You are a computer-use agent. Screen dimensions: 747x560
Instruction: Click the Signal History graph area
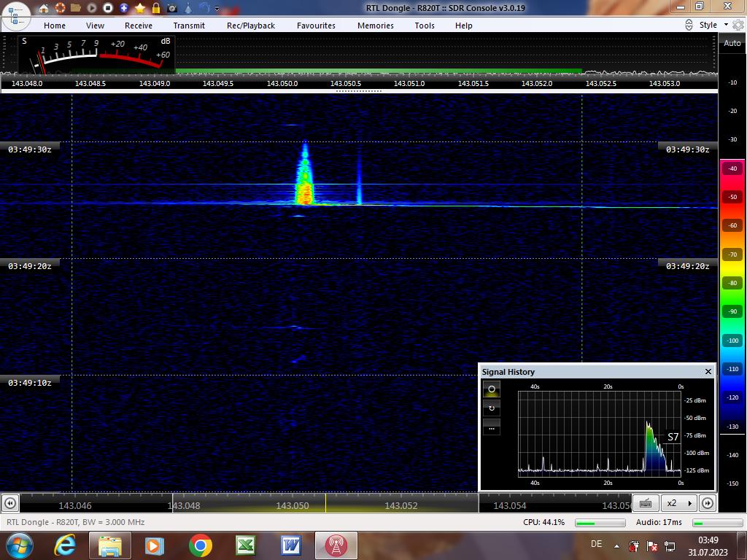click(x=600, y=434)
